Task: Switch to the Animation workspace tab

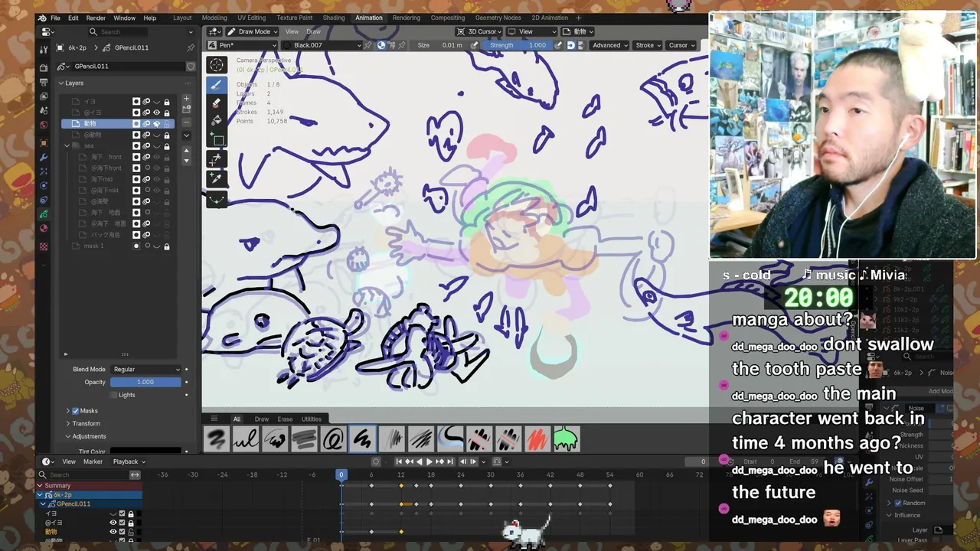Action: click(x=369, y=18)
